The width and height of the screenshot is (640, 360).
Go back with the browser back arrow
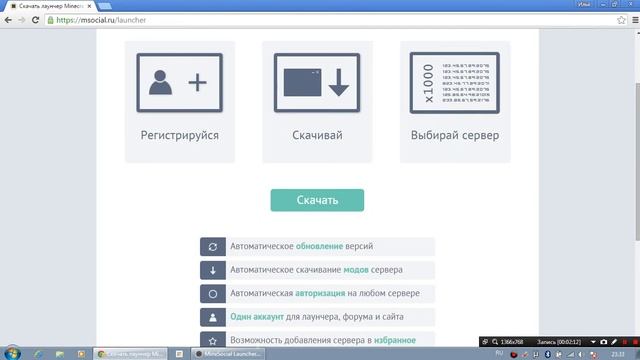[8, 20]
